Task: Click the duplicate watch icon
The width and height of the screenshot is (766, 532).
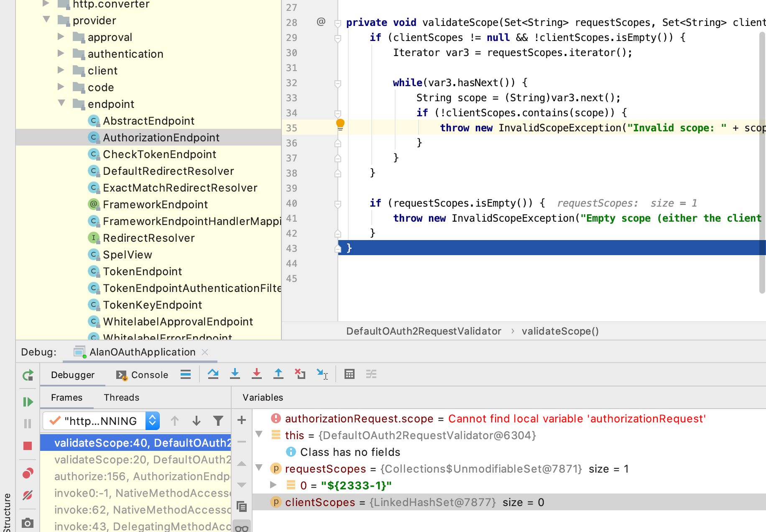Action: [x=242, y=507]
